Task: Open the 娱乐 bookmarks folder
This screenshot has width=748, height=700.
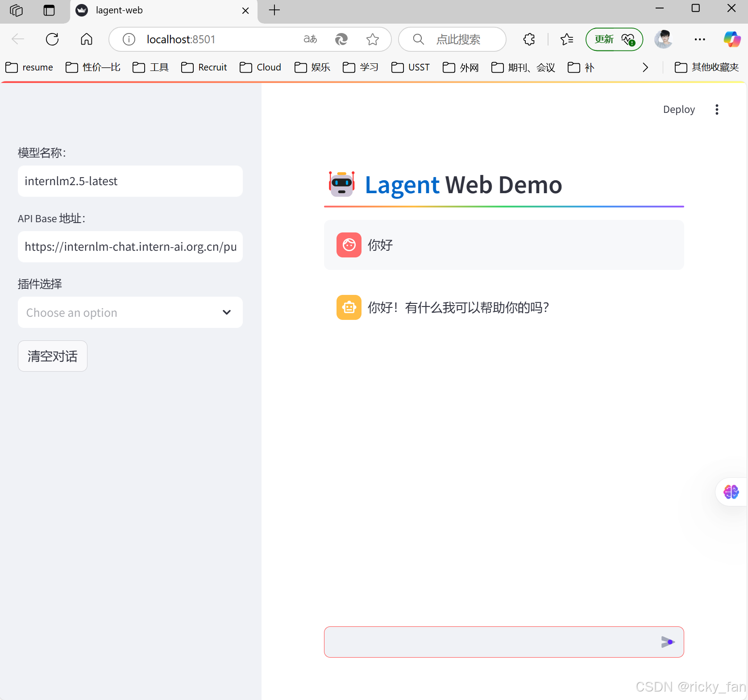Action: point(312,67)
